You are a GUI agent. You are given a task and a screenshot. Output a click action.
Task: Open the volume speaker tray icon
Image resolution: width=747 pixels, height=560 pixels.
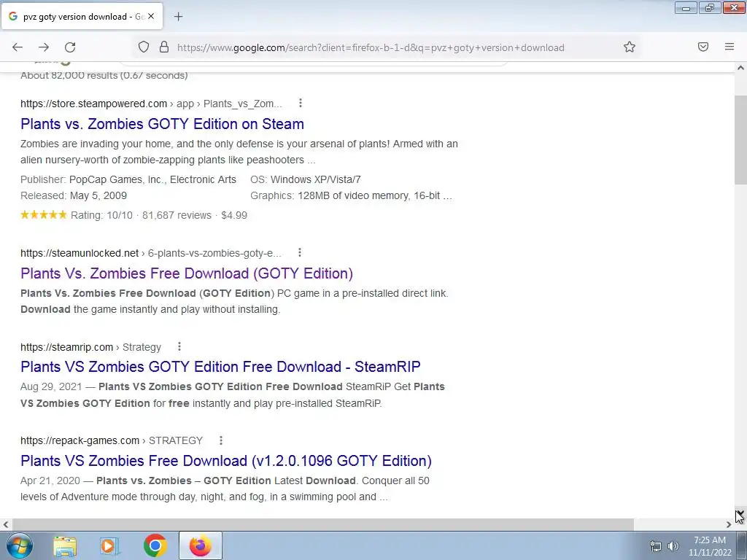point(673,546)
